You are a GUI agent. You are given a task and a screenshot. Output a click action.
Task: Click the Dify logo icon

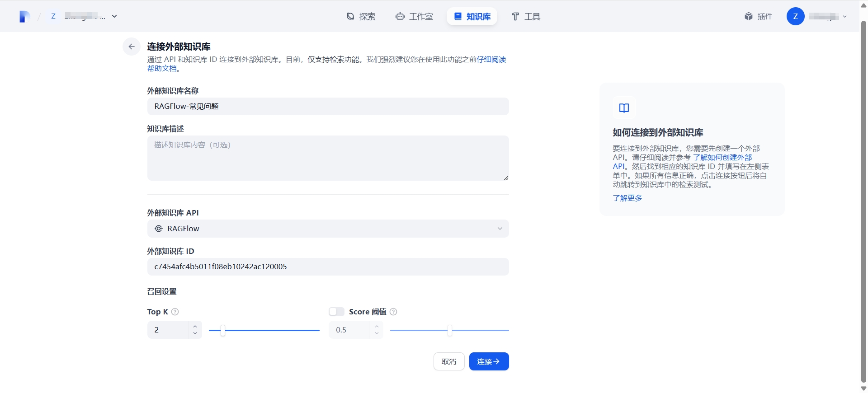point(25,17)
